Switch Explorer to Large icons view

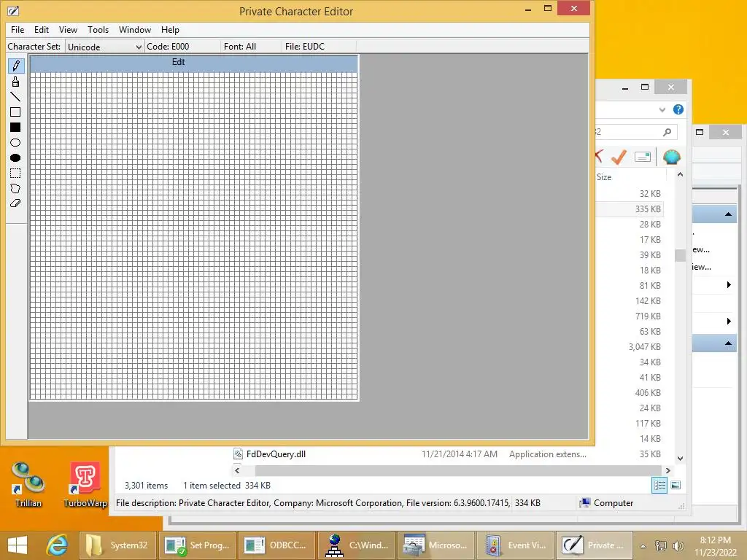(676, 485)
